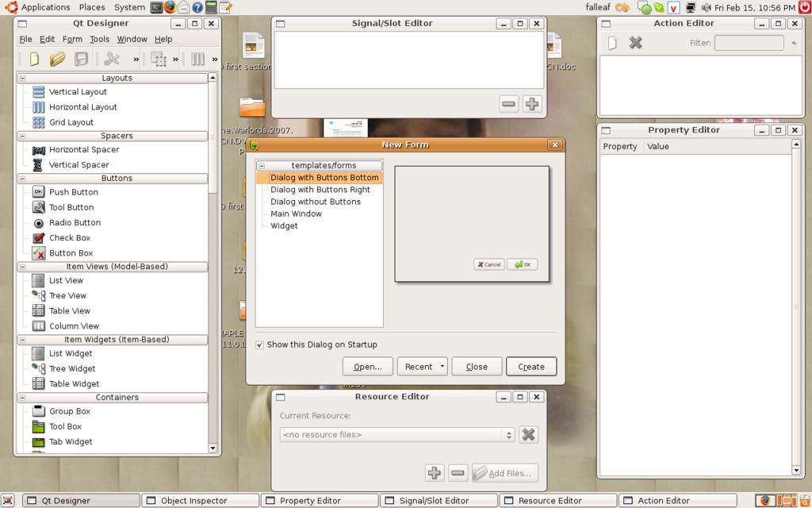Click the minus icon in Resource Editor
The height and width of the screenshot is (508, 812).
click(x=458, y=473)
